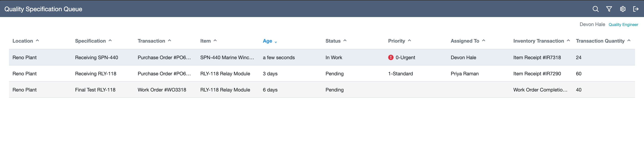Sort by Priority column arrow

click(409, 40)
